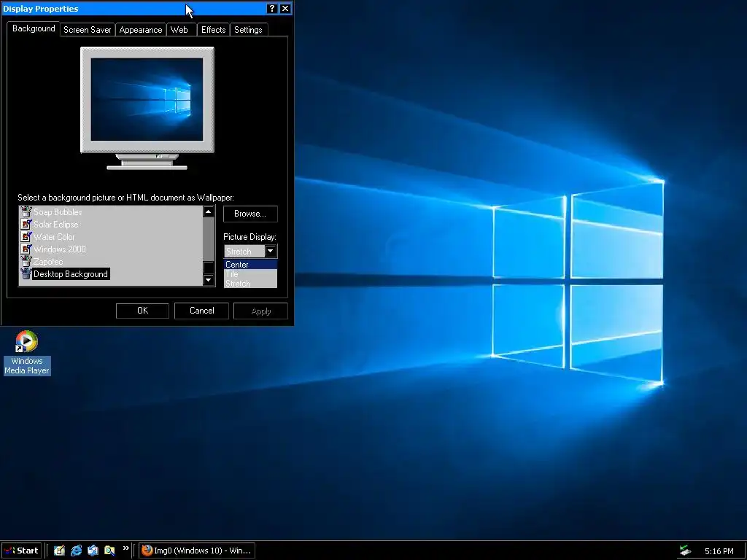Switch to the Appearance tab
The image size is (747, 560).
(141, 29)
